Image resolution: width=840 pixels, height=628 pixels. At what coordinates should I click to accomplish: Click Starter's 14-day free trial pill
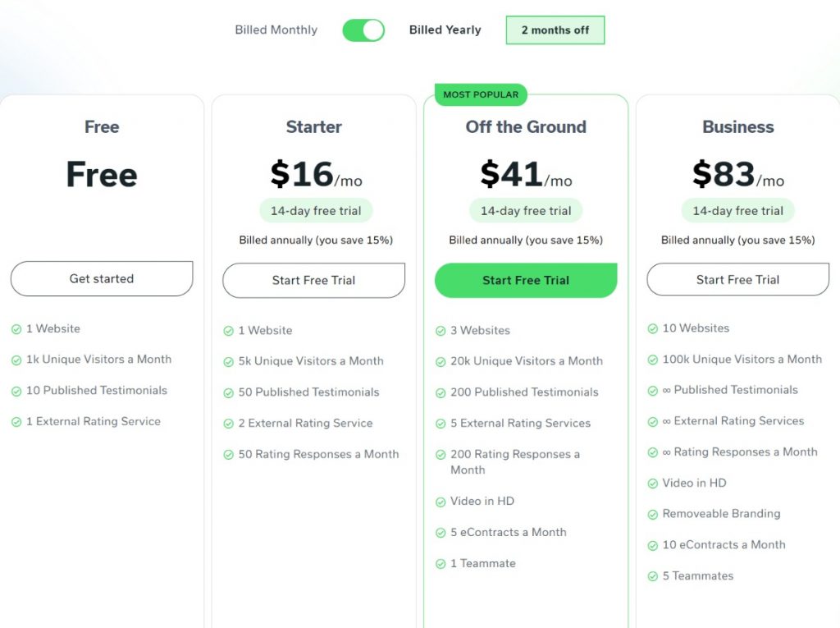coord(316,211)
